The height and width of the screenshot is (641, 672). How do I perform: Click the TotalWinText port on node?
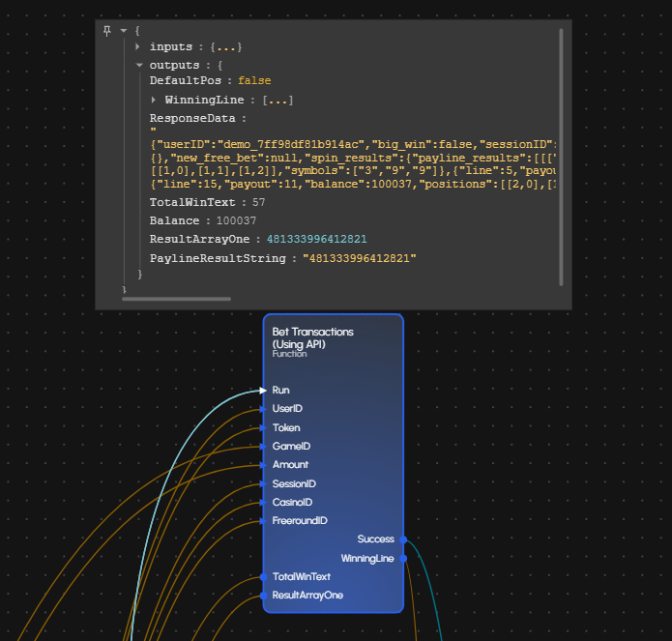(264, 577)
